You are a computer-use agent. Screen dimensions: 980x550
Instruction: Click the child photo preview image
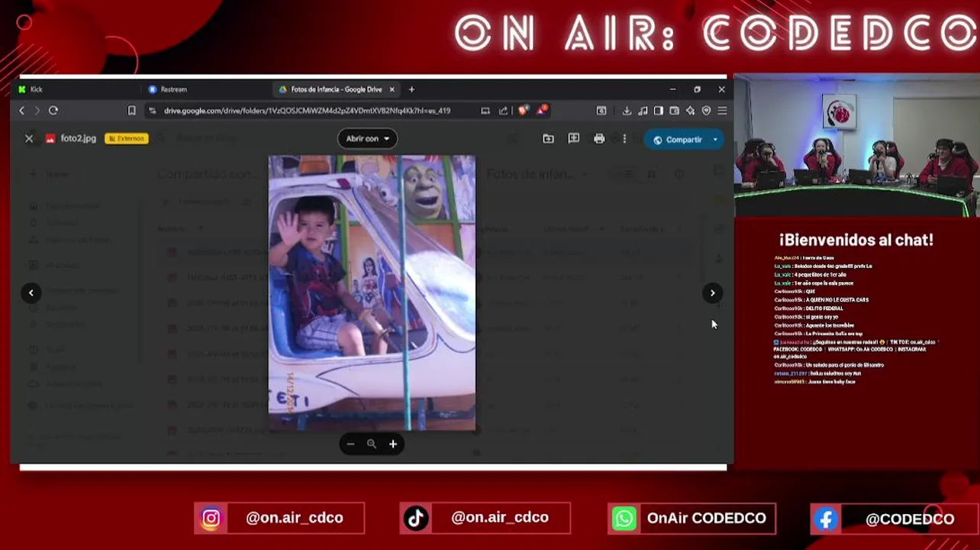click(x=372, y=293)
